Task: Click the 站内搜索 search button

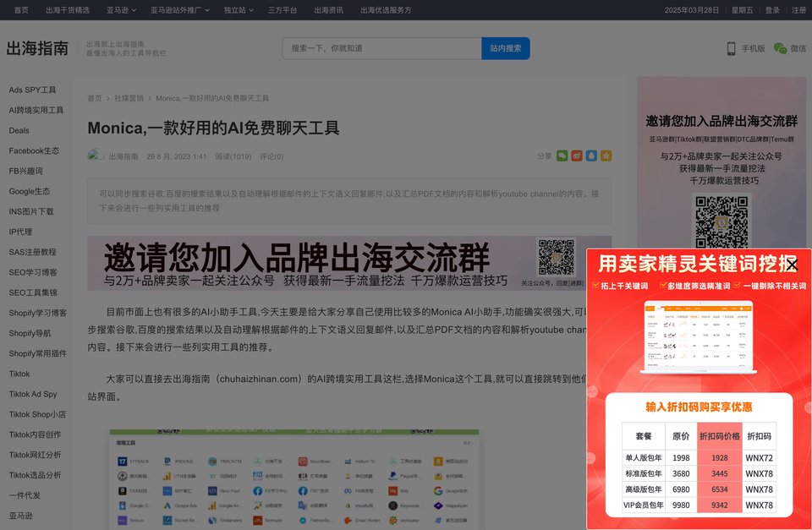Action: point(506,48)
